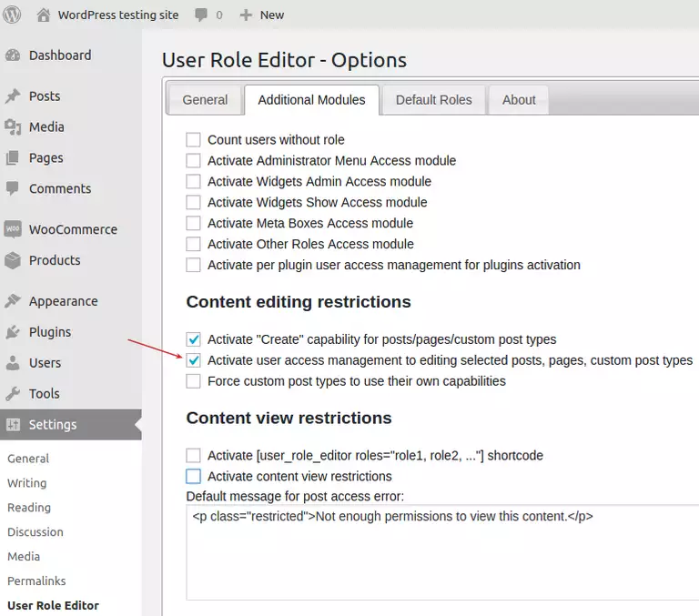Enable Activate content view restrictions checkbox
699x616 pixels.
pyautogui.click(x=193, y=476)
